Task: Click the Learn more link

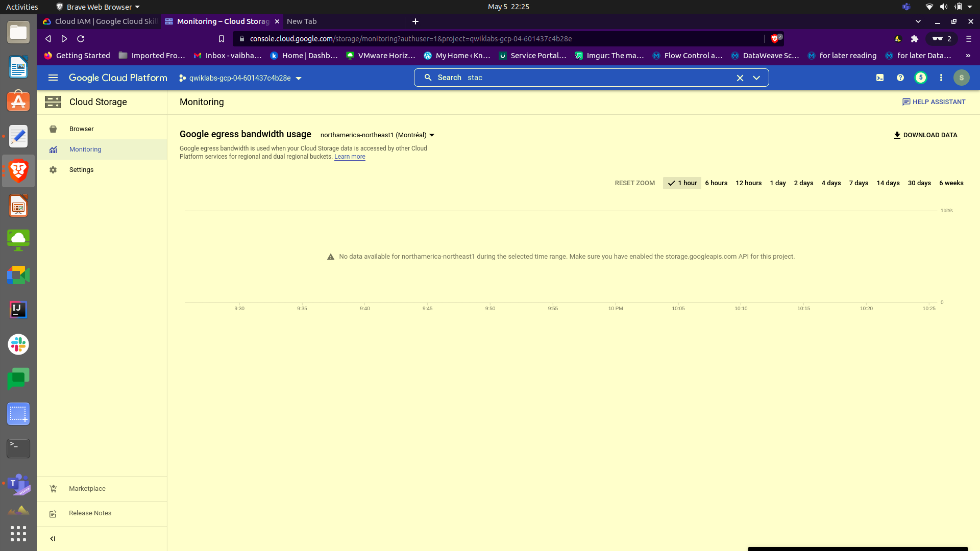Action: (x=350, y=157)
